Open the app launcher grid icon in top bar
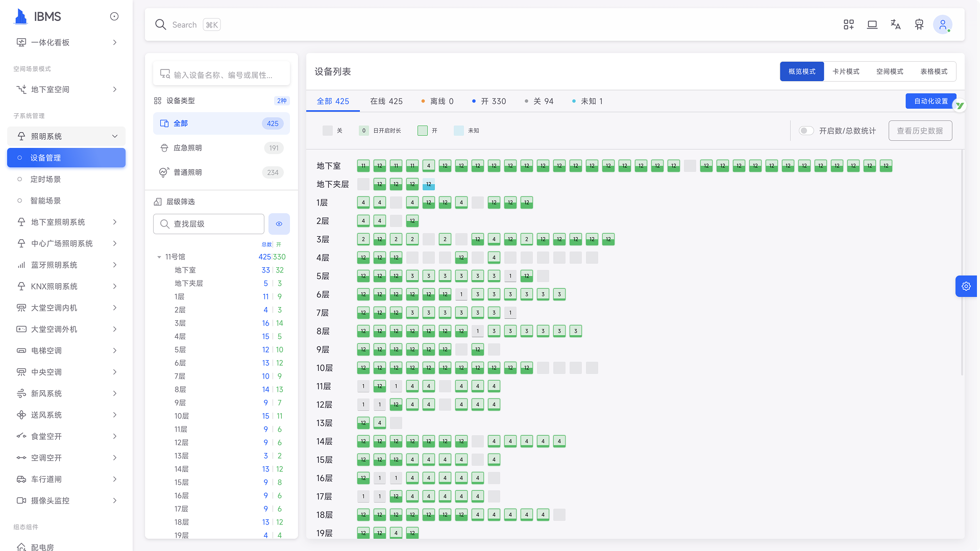The image size is (980, 551). [849, 24]
